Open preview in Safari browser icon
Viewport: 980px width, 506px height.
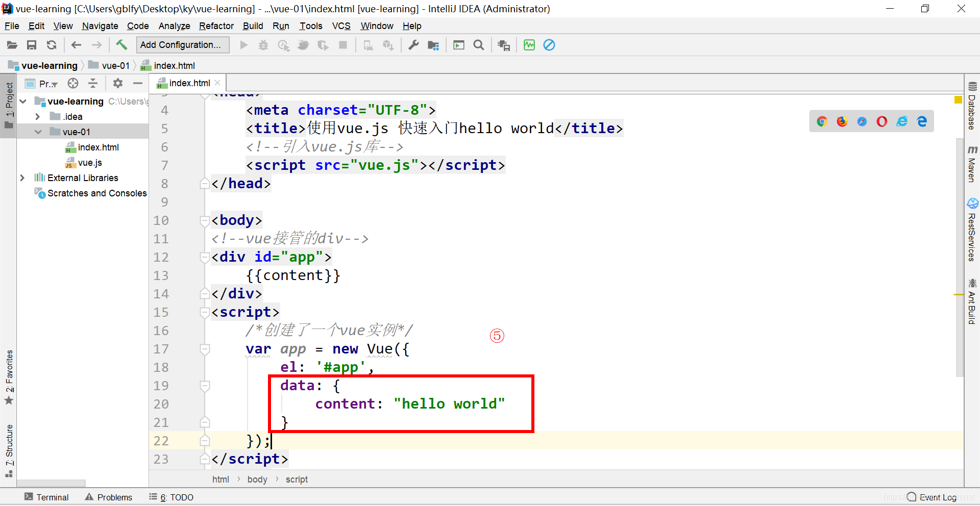[862, 121]
